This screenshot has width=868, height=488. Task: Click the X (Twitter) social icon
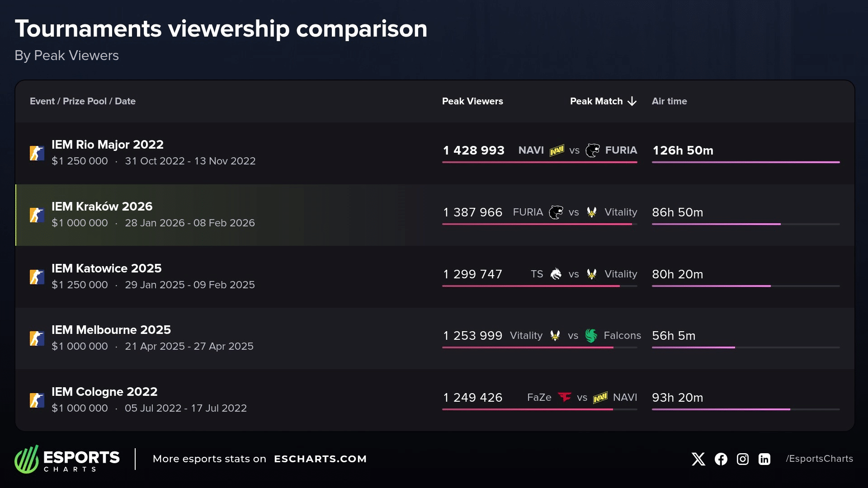698,459
